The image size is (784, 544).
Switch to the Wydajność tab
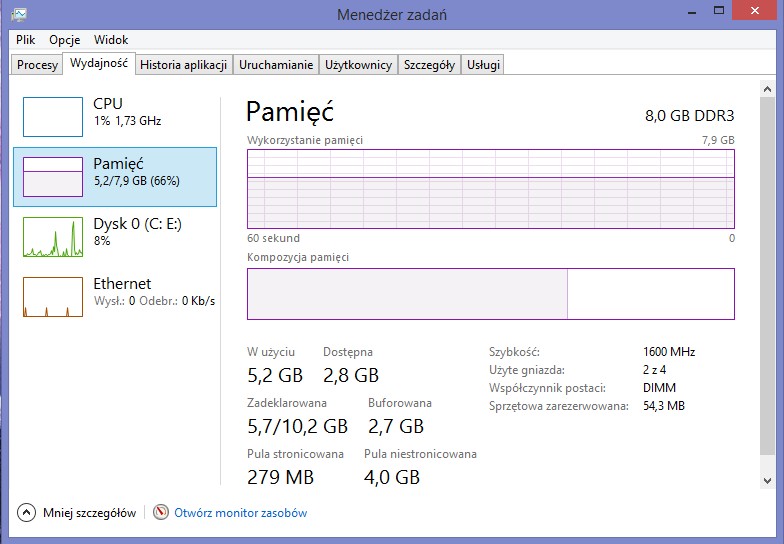tap(98, 63)
